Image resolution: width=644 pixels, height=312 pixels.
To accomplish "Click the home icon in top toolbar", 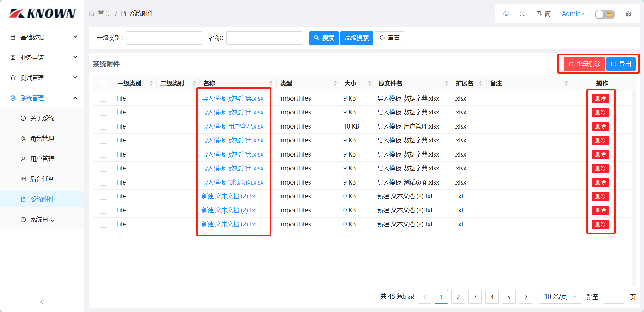I will [506, 14].
